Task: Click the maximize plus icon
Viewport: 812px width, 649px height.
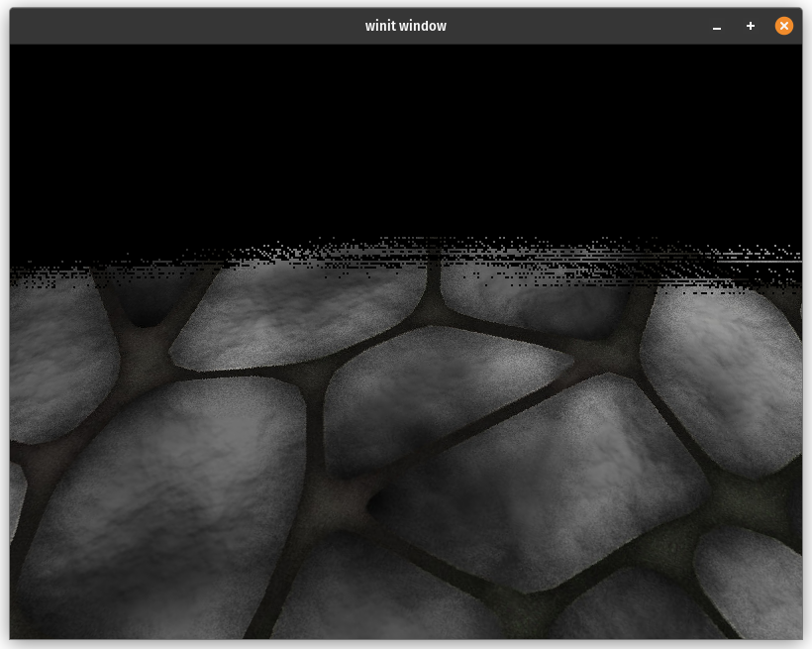Action: click(x=750, y=26)
